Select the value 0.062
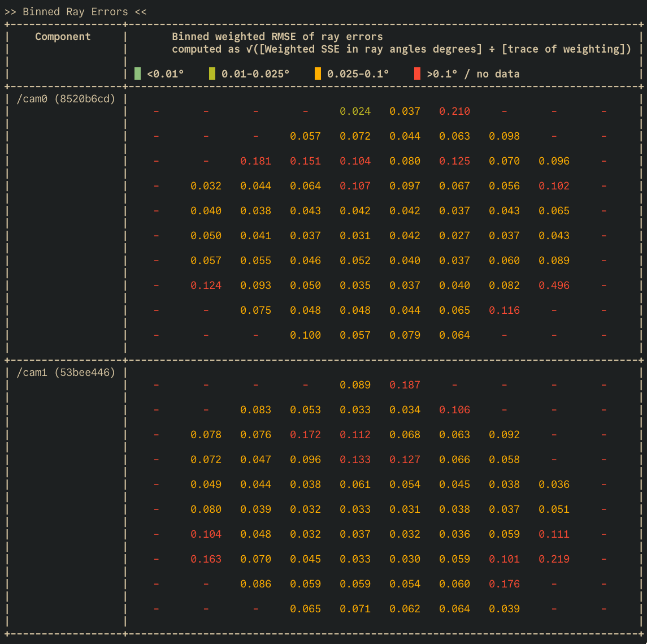The image size is (647, 644). click(405, 609)
